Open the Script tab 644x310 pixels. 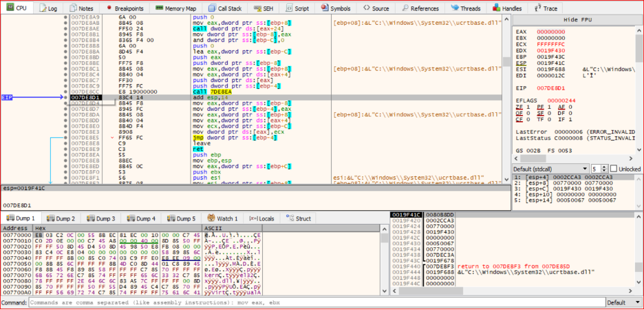[298, 8]
